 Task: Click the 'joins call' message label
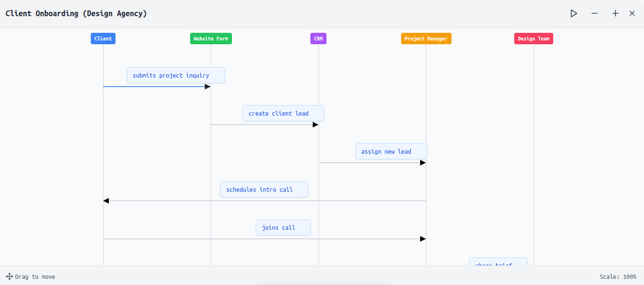click(x=283, y=227)
